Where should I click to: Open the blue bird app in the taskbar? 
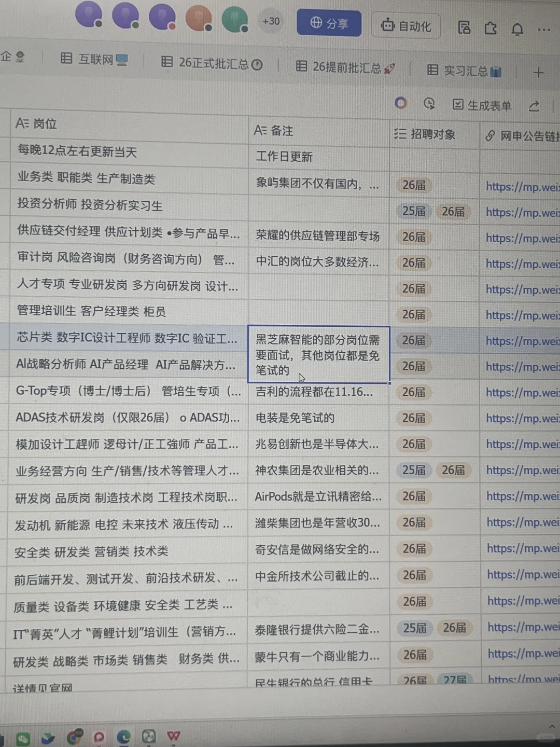48,738
